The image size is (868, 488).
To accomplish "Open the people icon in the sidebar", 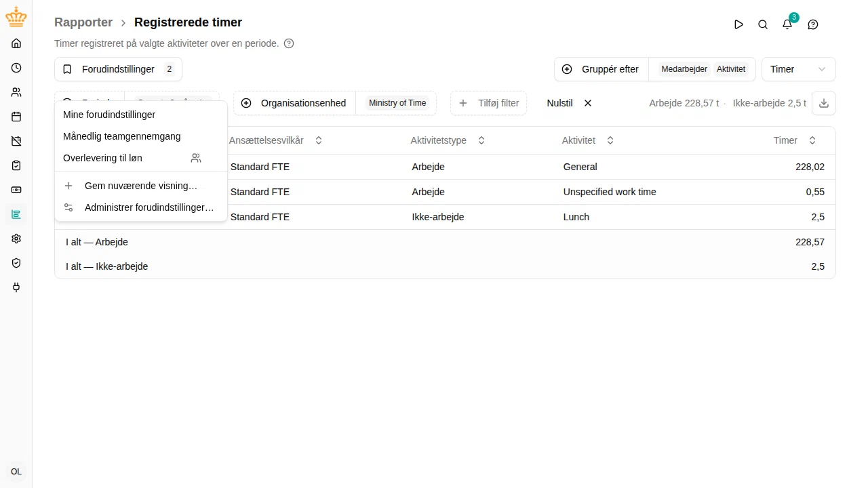I will (16, 92).
